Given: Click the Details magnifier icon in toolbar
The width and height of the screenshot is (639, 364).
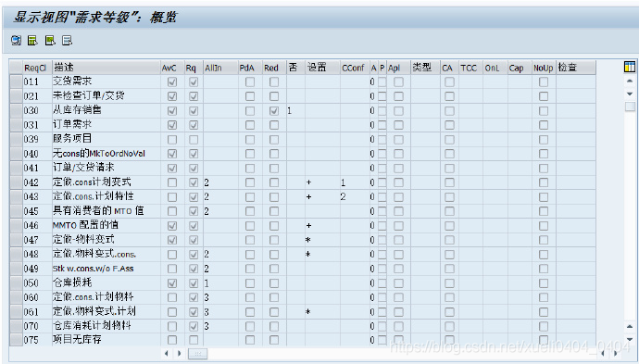Looking at the screenshot, I should click(x=16, y=41).
